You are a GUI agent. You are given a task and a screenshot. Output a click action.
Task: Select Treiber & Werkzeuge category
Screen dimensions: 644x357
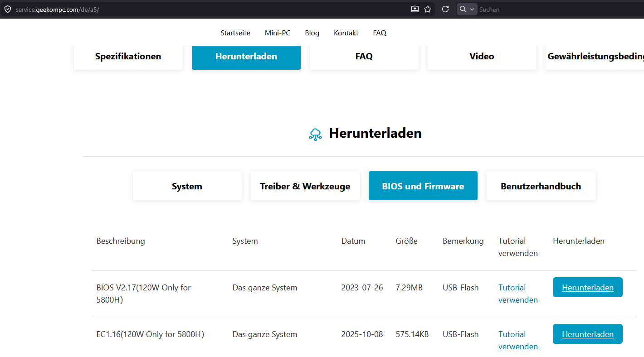click(305, 186)
